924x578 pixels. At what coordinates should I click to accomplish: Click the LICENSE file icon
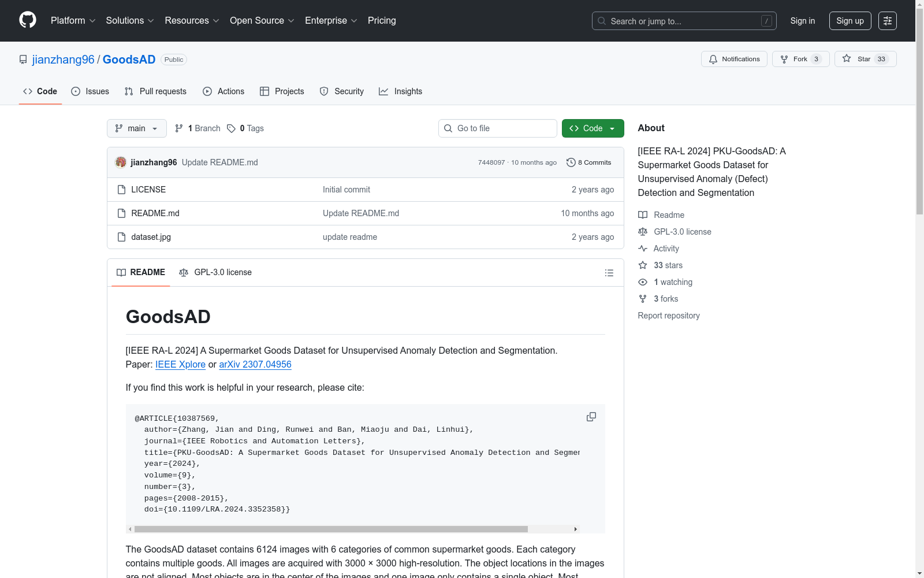click(121, 190)
